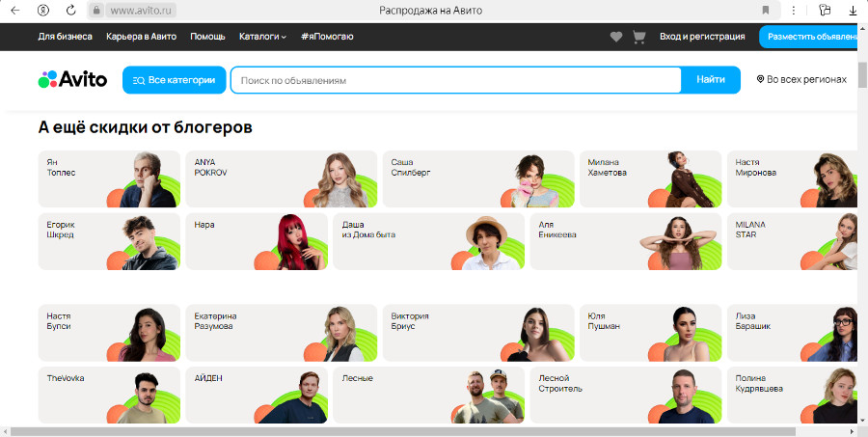Click into the Поиск по объявлениям field
The height and width of the screenshot is (437, 868).
(455, 80)
